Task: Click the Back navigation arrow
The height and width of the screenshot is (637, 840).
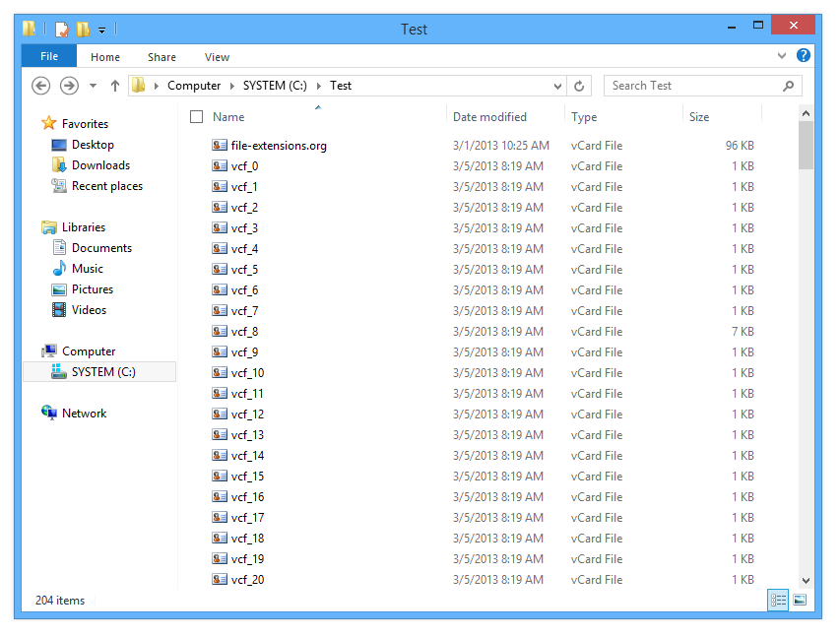Action: pos(40,86)
